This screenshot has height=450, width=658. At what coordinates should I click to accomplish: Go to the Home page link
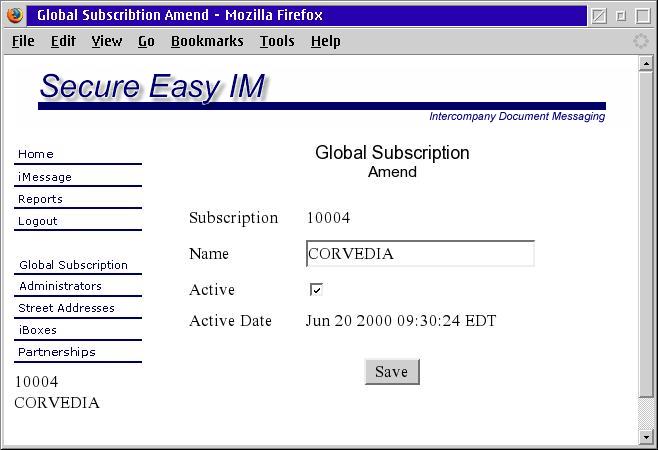click(36, 154)
